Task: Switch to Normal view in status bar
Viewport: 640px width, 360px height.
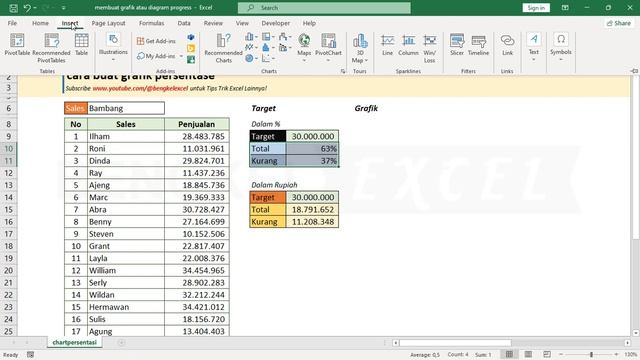Action: (x=509, y=354)
